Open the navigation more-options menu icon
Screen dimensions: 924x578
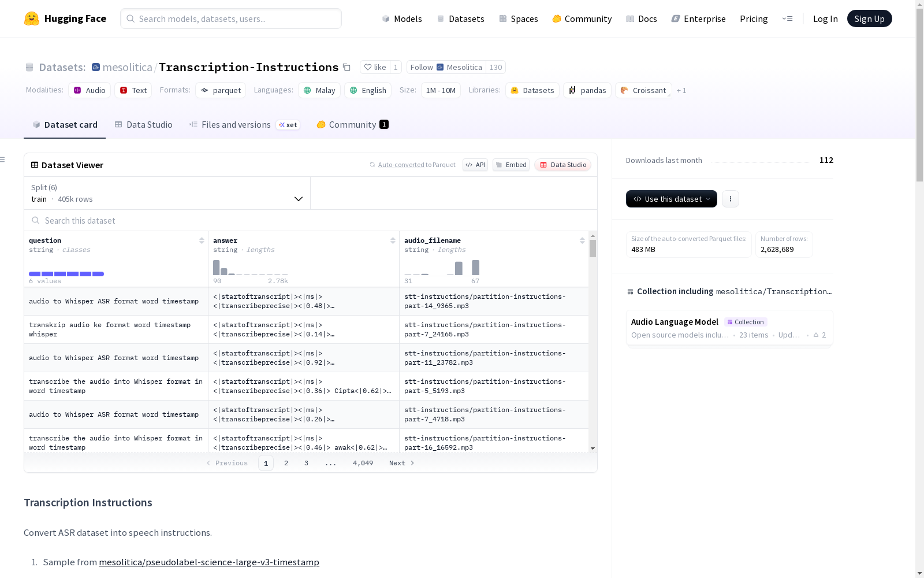[787, 18]
